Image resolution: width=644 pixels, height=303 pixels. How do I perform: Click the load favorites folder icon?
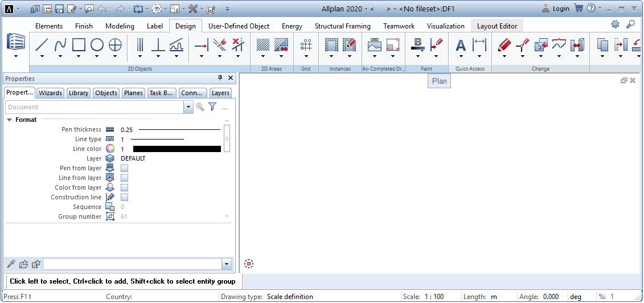coord(24,264)
